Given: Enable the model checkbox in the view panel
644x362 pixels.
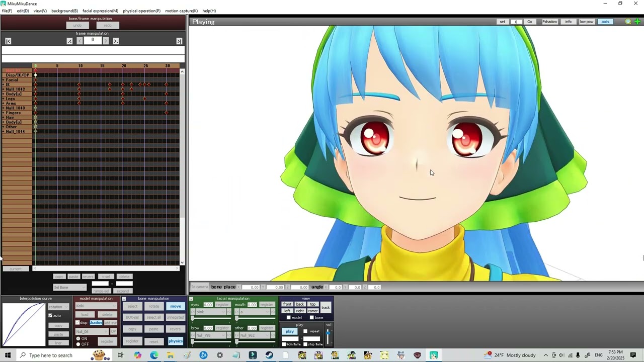Looking at the screenshot, I should tap(288, 318).
